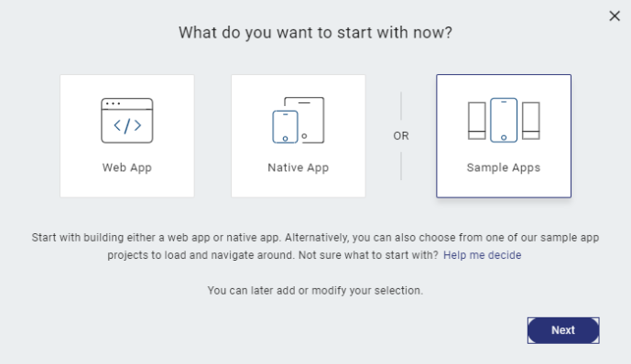
Task: Select the center blue phone in Sample Apps
Action: pyautogui.click(x=504, y=120)
